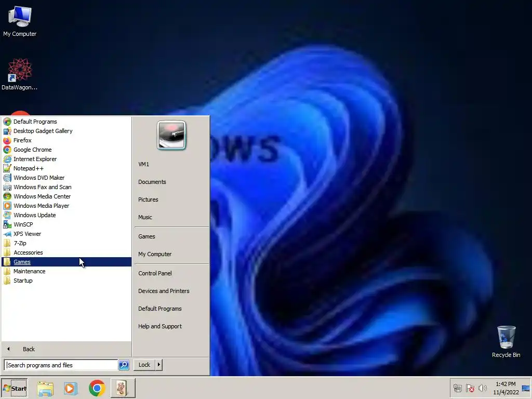This screenshot has height=399, width=532.
Task: Launch Google Chrome from the programs list
Action: point(66,150)
